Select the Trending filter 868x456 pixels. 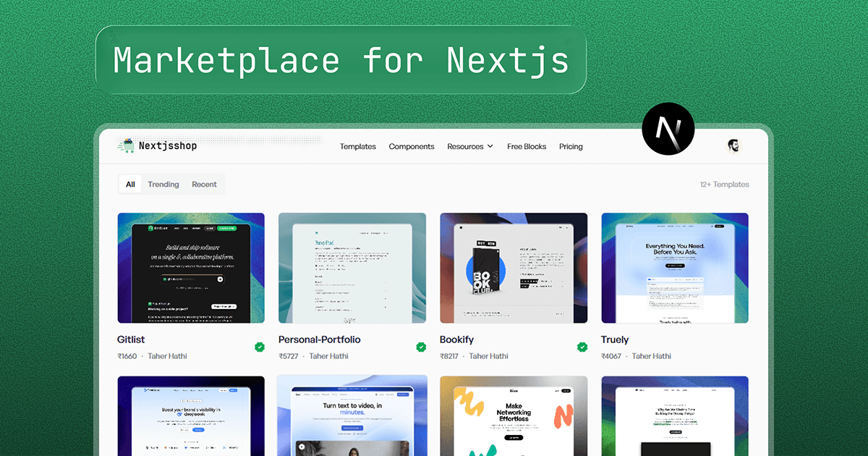[163, 184]
